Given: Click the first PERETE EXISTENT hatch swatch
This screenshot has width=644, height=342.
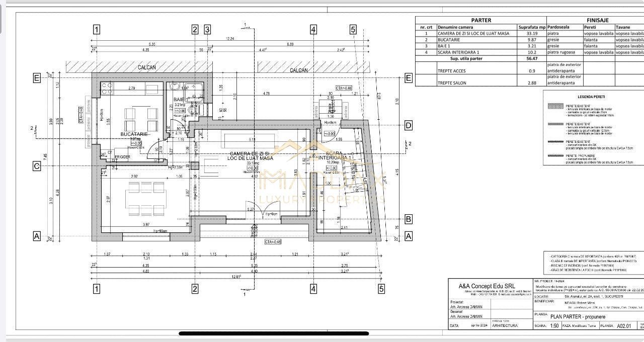Looking at the screenshot, I should click(x=555, y=107).
